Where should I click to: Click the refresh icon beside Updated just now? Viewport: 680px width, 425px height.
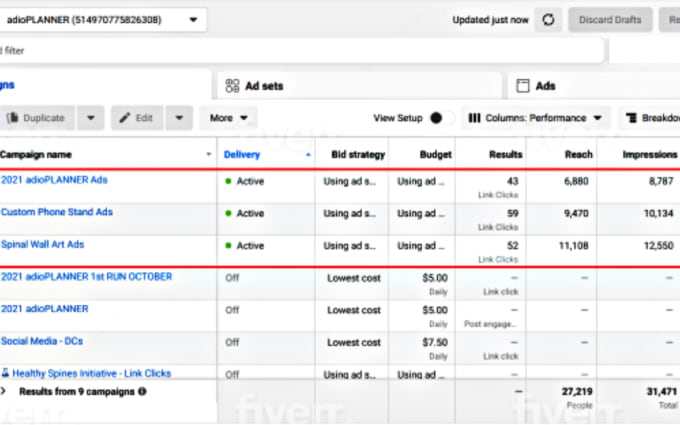click(548, 20)
